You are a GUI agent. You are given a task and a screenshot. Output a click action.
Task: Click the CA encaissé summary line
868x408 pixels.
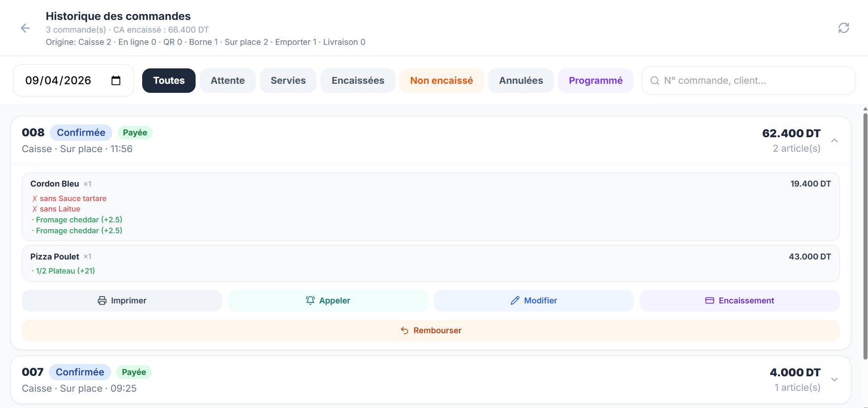tap(127, 30)
